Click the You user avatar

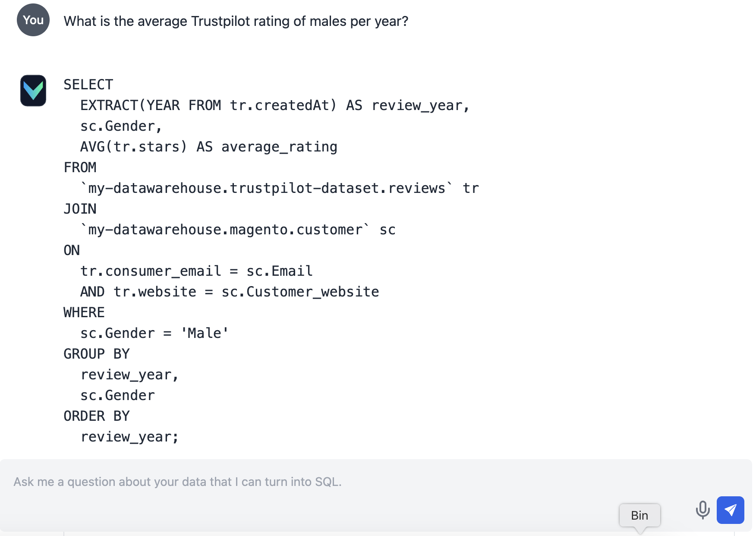click(x=33, y=20)
